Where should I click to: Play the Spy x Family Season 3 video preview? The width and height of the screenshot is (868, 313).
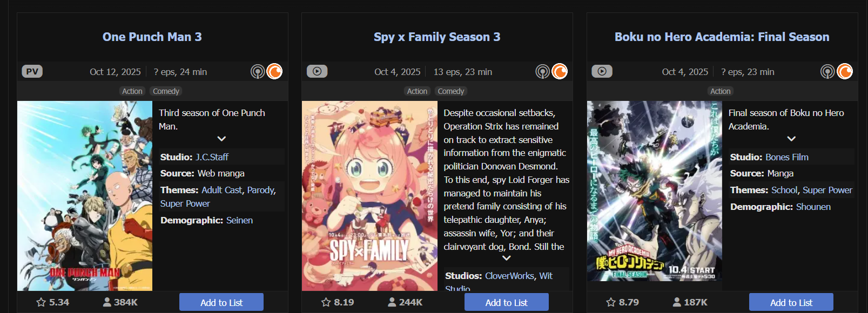coord(317,71)
